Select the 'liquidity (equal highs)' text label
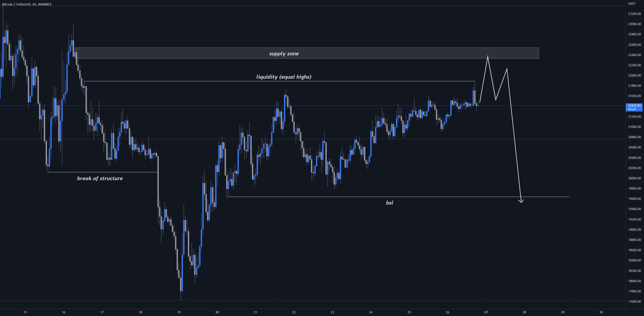644x316 pixels. (x=284, y=77)
